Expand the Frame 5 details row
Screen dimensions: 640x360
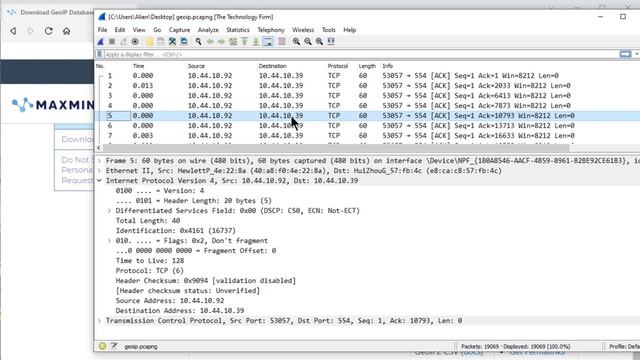[99, 161]
